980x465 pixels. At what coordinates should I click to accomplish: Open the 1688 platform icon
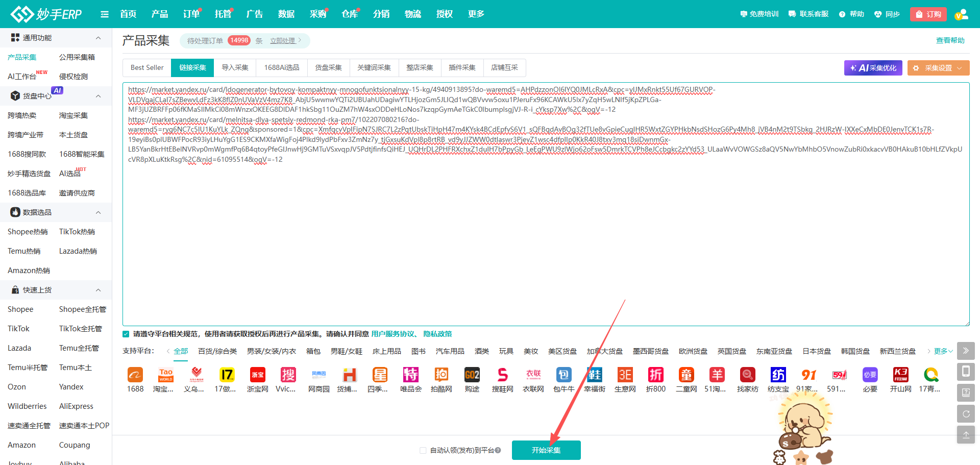tap(135, 375)
